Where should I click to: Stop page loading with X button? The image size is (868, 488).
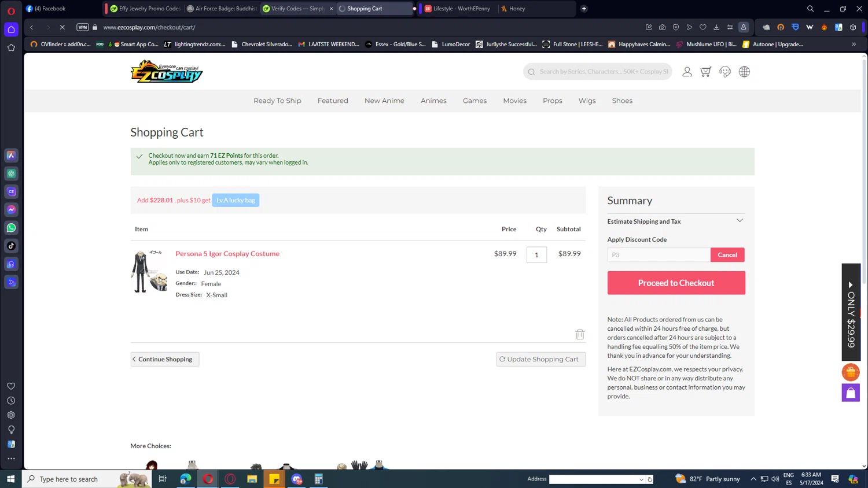[62, 27]
